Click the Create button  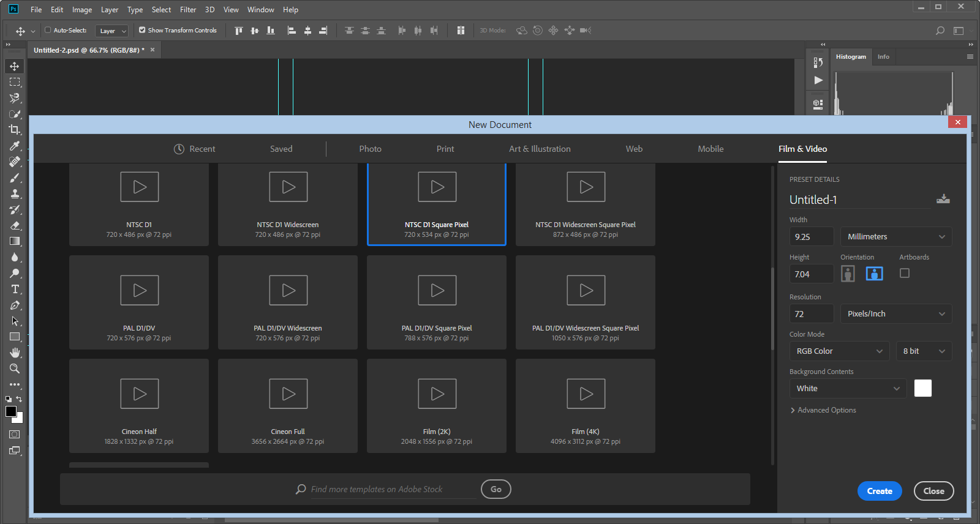point(880,491)
